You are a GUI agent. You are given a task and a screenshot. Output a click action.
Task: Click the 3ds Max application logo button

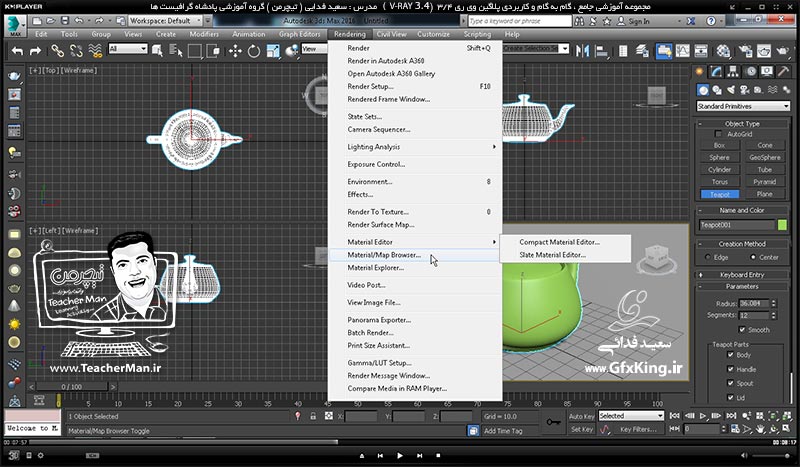[15, 26]
